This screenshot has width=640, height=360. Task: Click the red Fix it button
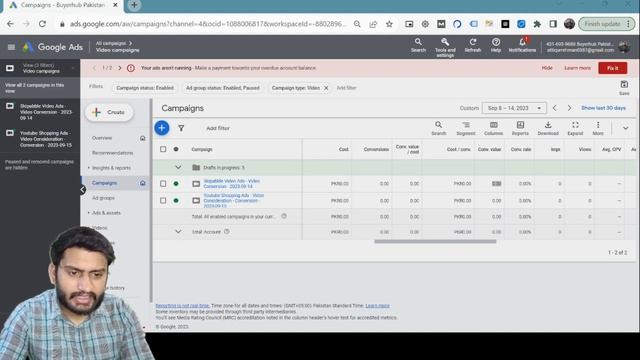point(612,68)
